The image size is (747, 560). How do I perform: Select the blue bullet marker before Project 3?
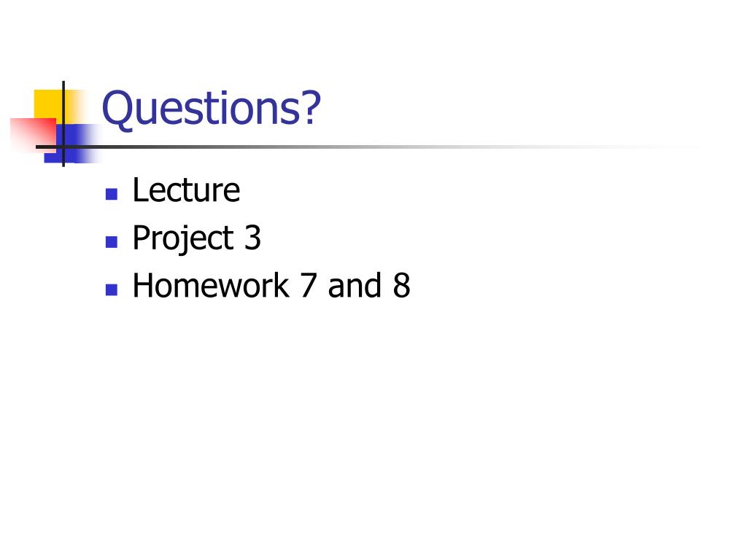(x=112, y=242)
